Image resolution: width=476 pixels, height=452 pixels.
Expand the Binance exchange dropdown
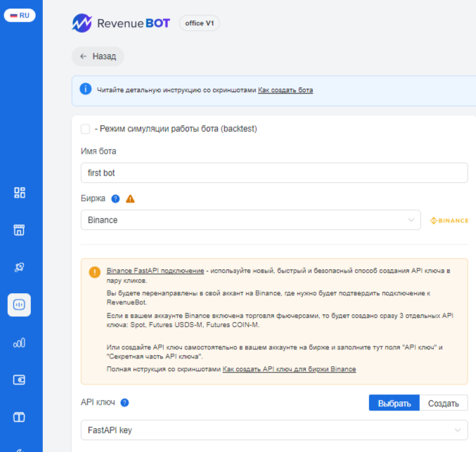pyautogui.click(x=250, y=220)
